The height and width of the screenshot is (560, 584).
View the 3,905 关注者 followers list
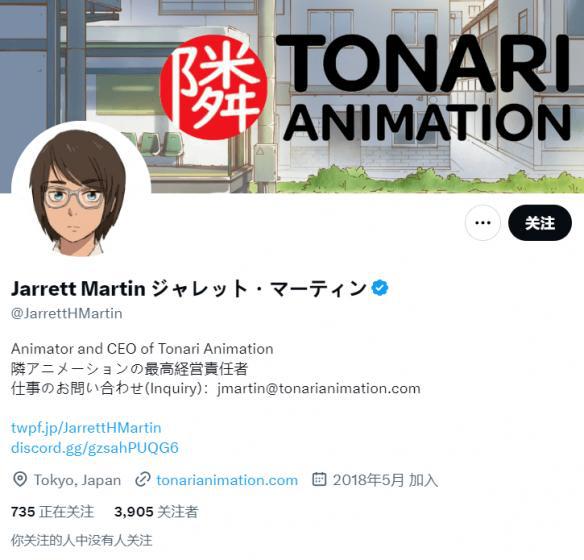[156, 512]
